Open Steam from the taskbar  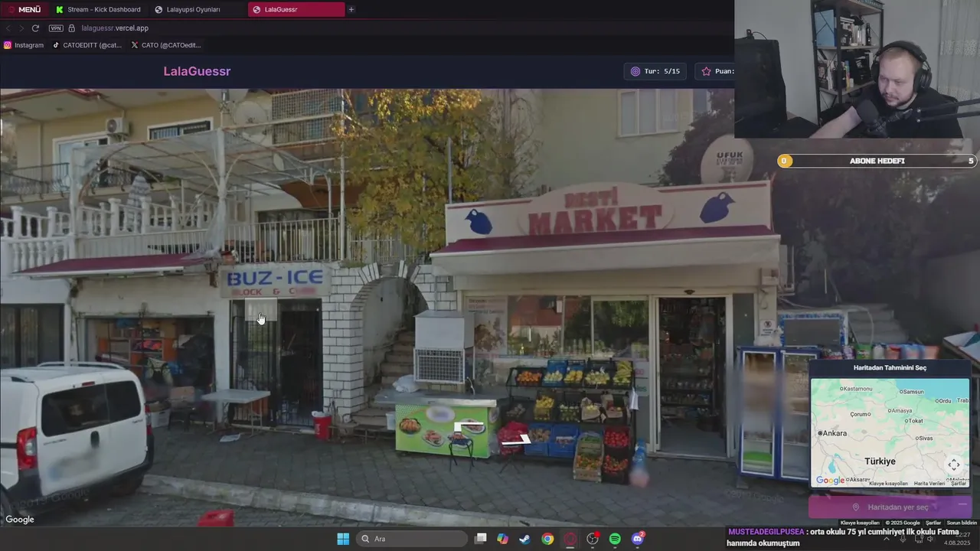point(524,539)
